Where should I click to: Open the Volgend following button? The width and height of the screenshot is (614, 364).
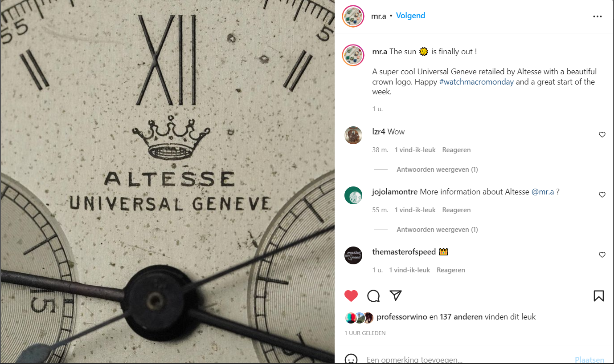(x=410, y=16)
